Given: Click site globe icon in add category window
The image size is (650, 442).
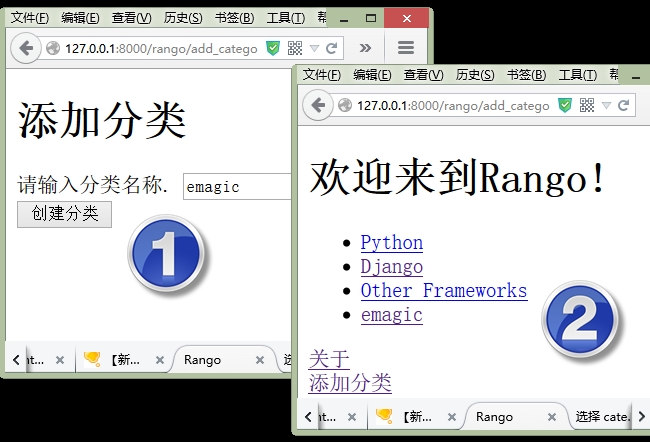Looking at the screenshot, I should pos(53,49).
